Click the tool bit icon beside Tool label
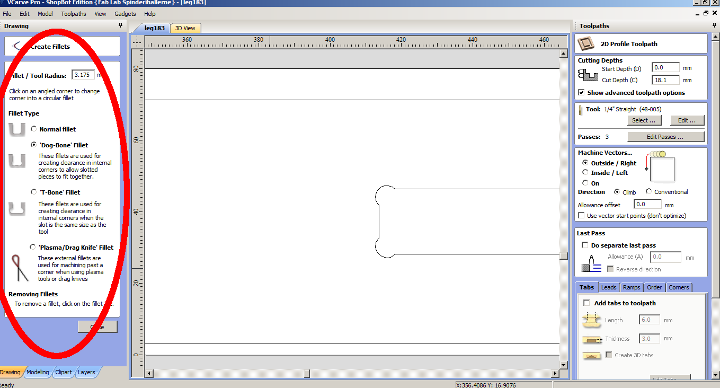The height and width of the screenshot is (388, 720). pyautogui.click(x=580, y=110)
